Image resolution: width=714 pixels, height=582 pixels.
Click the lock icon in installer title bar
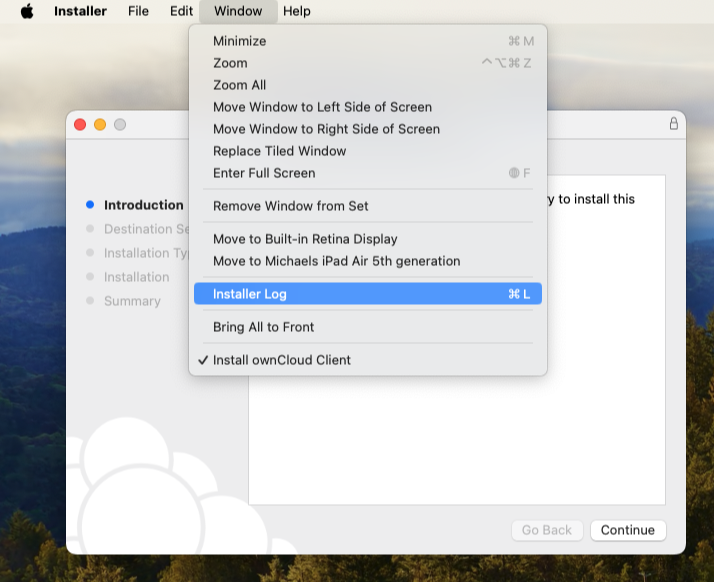(673, 124)
